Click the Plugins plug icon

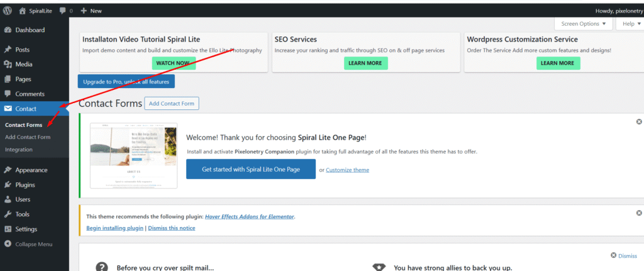(x=8, y=185)
